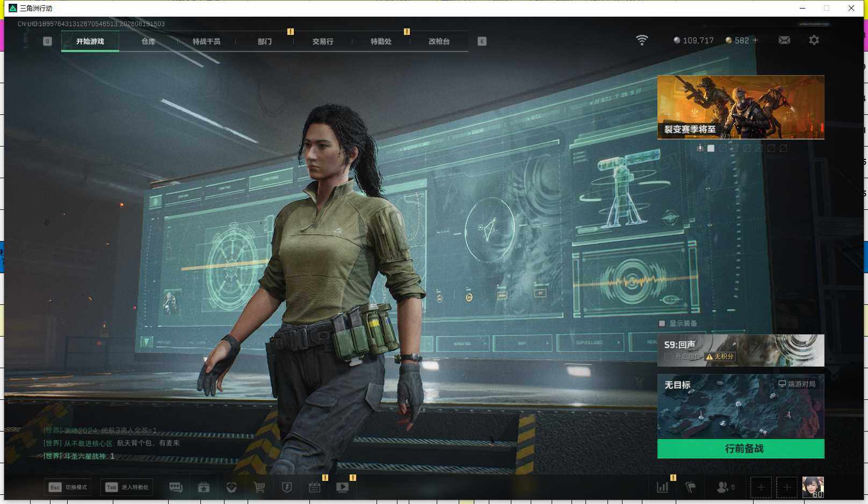Open the bar chart statistics icon

(x=663, y=487)
